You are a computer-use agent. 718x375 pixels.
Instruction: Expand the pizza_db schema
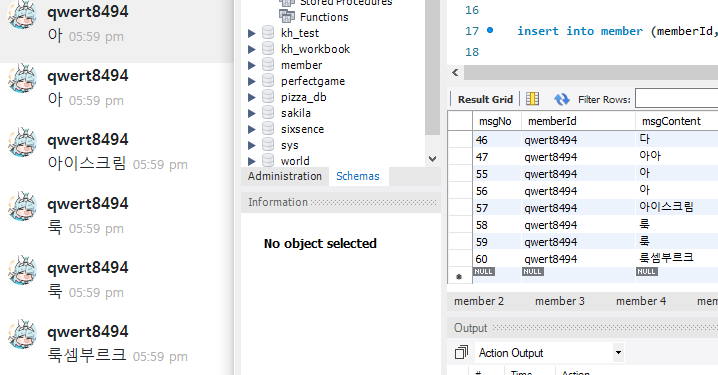click(251, 97)
